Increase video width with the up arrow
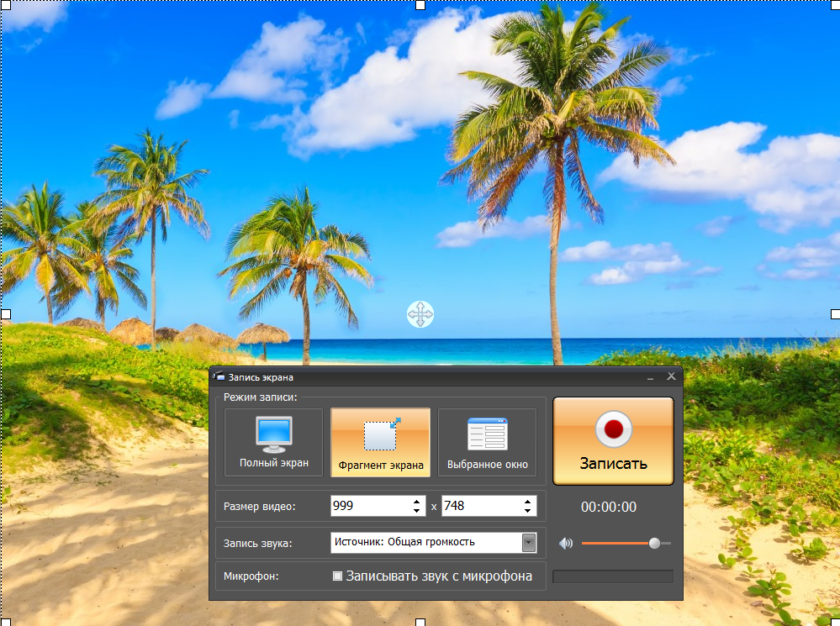 (x=417, y=502)
